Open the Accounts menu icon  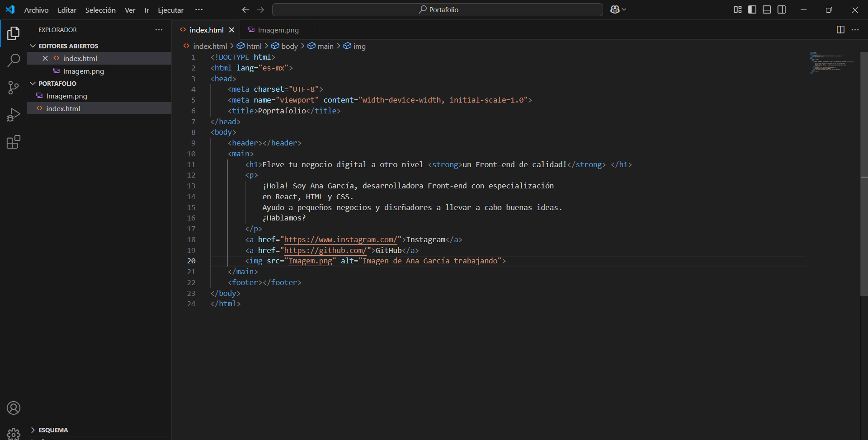click(x=14, y=408)
